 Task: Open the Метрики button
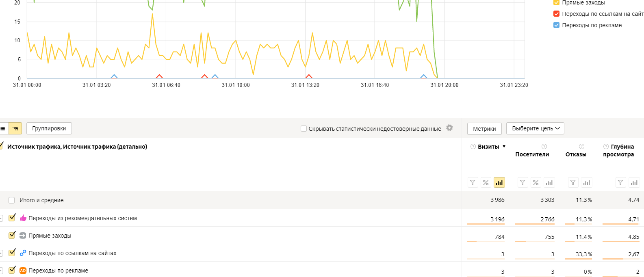(484, 129)
